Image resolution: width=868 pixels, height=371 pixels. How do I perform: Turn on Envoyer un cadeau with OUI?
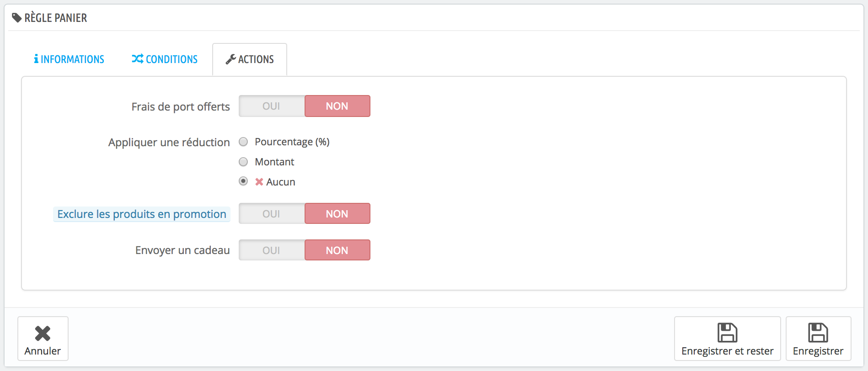[272, 250]
